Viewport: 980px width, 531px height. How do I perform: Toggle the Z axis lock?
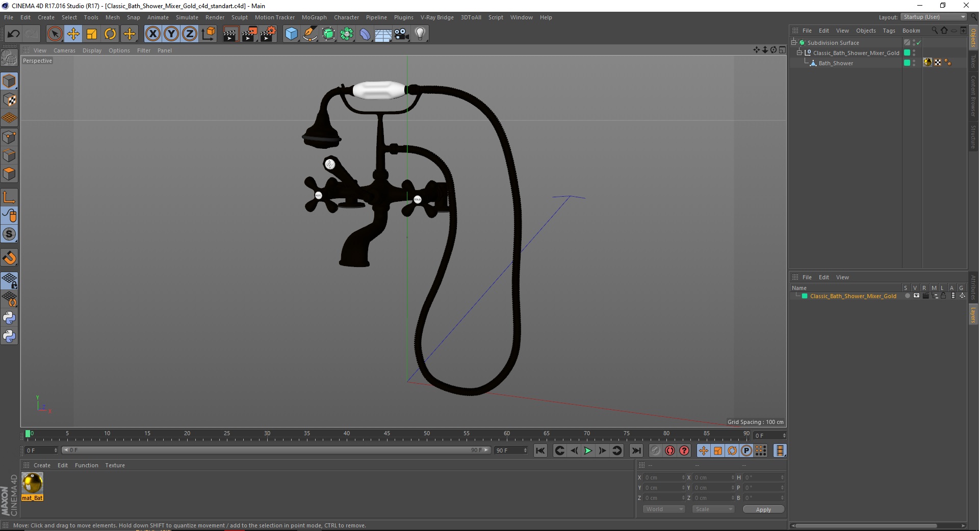pyautogui.click(x=190, y=34)
